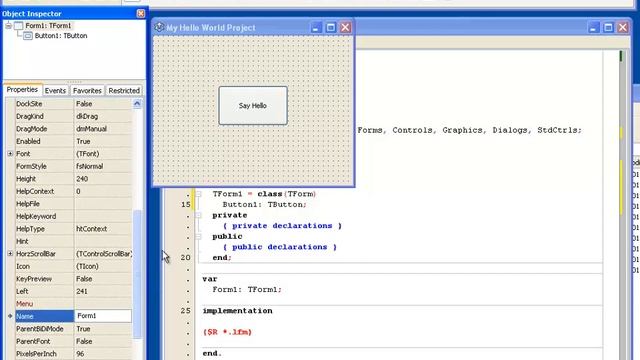Viewport: 640px width, 360px height.
Task: Open the Events tab
Action: [x=55, y=91]
